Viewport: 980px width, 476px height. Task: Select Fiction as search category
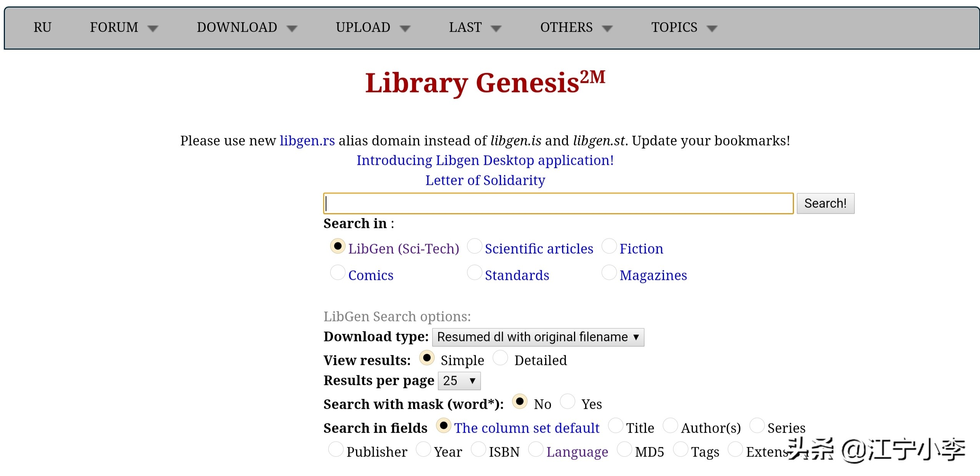point(609,246)
